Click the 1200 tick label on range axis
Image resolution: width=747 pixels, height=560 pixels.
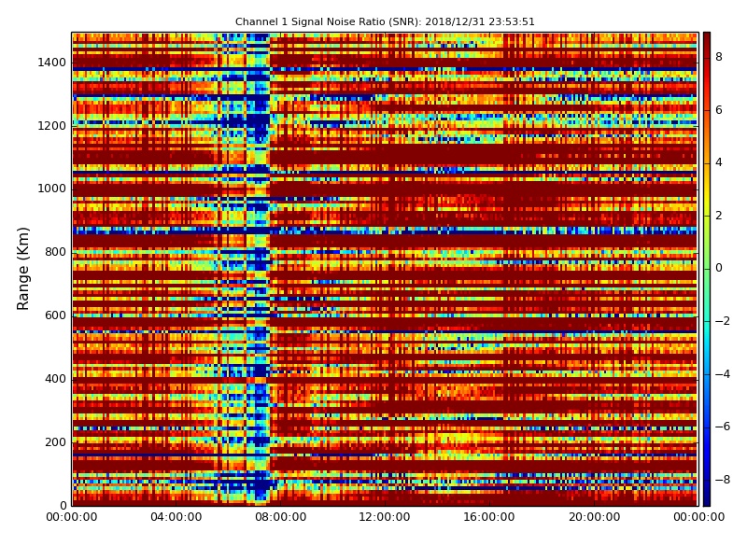tap(52, 126)
